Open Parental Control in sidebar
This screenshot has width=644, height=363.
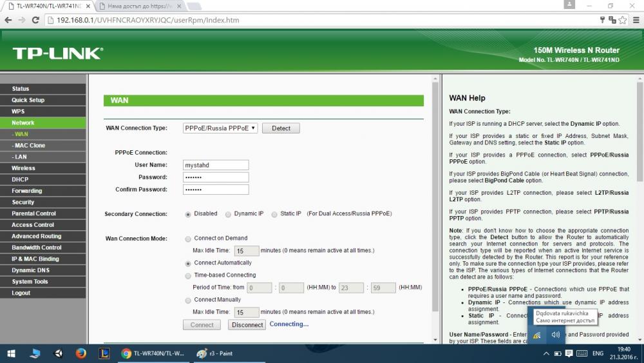coord(43,213)
